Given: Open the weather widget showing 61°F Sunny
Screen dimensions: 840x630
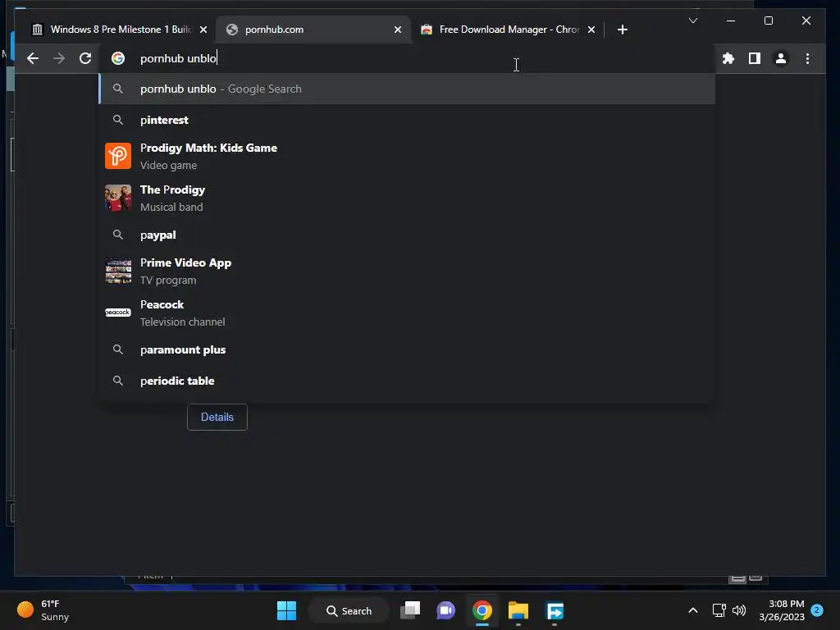Looking at the screenshot, I should coord(43,610).
